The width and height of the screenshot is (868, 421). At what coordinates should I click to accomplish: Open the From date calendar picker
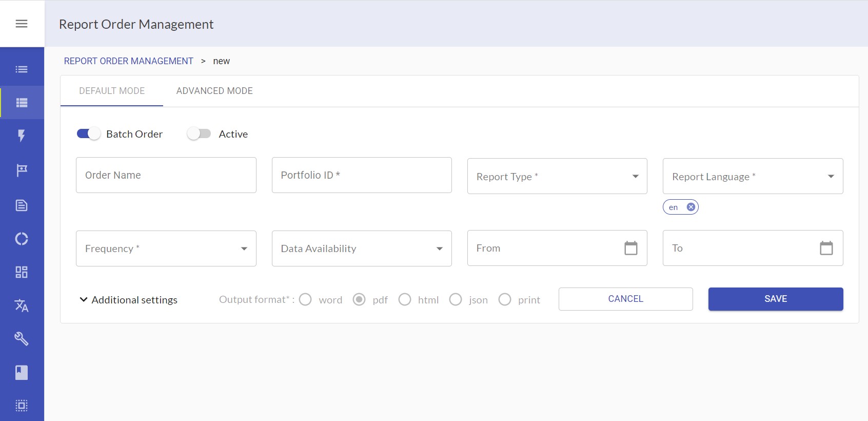pos(630,248)
